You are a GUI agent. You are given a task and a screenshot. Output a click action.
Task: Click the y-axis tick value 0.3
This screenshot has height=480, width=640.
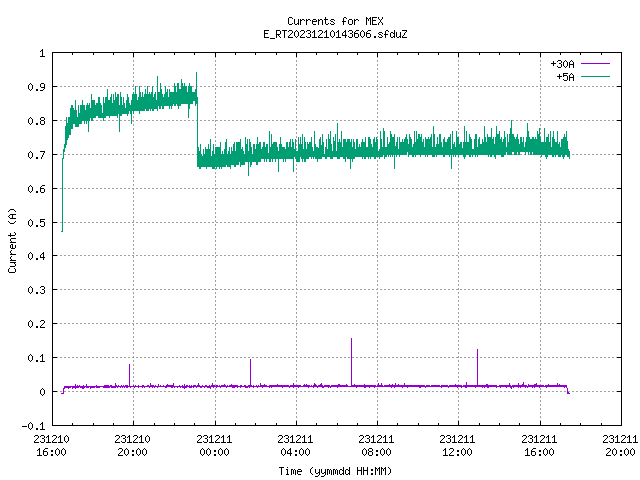pyautogui.click(x=36, y=290)
